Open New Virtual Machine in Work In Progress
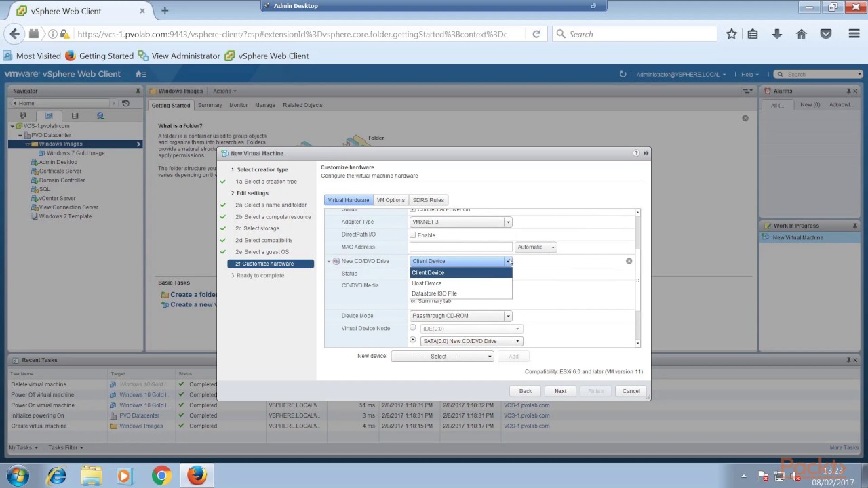This screenshot has height=488, width=868. [x=797, y=237]
